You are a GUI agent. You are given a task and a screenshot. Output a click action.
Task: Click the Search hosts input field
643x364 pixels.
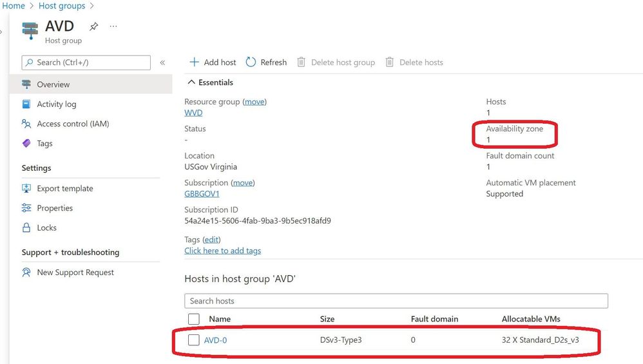pos(396,301)
